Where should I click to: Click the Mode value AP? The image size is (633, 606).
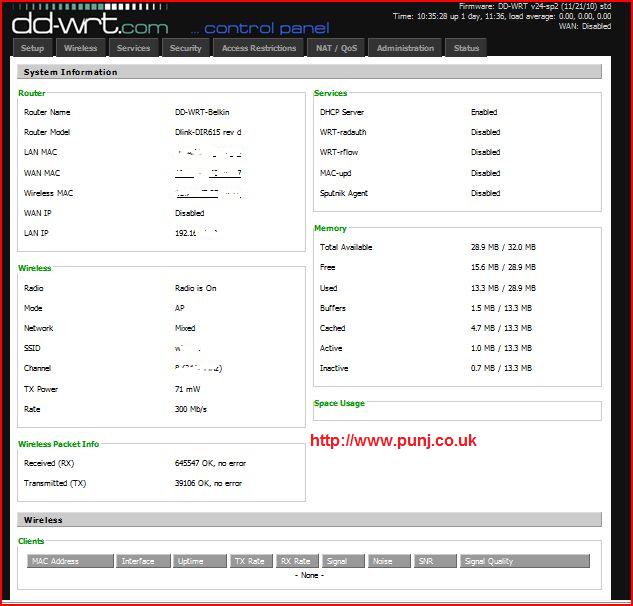click(180, 308)
